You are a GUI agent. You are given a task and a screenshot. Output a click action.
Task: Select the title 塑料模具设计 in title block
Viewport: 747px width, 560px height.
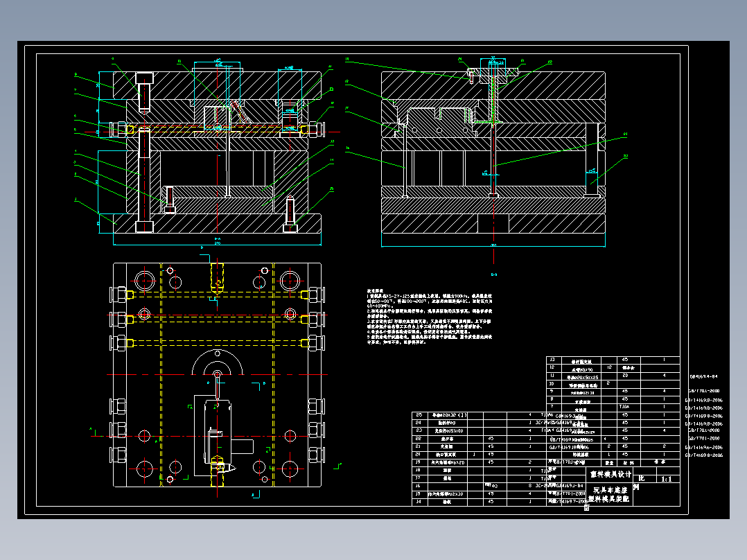[610, 474]
